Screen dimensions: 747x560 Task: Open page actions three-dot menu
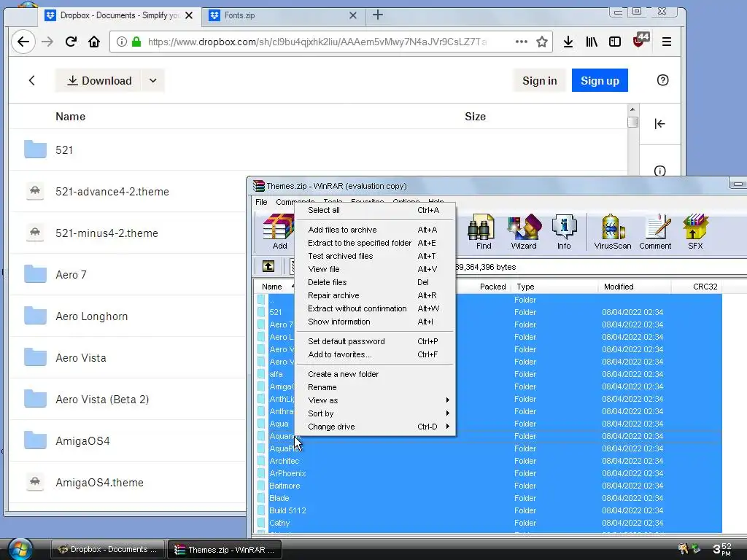[521, 42]
